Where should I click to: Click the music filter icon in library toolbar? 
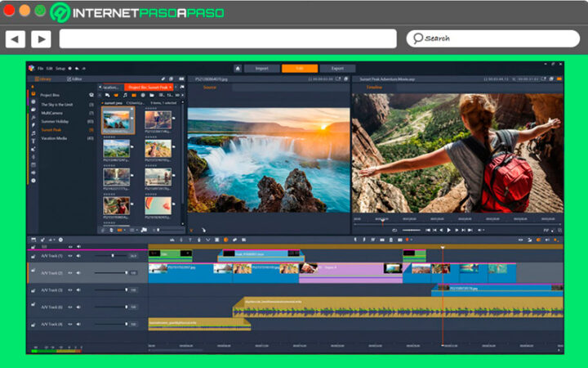coord(124,95)
